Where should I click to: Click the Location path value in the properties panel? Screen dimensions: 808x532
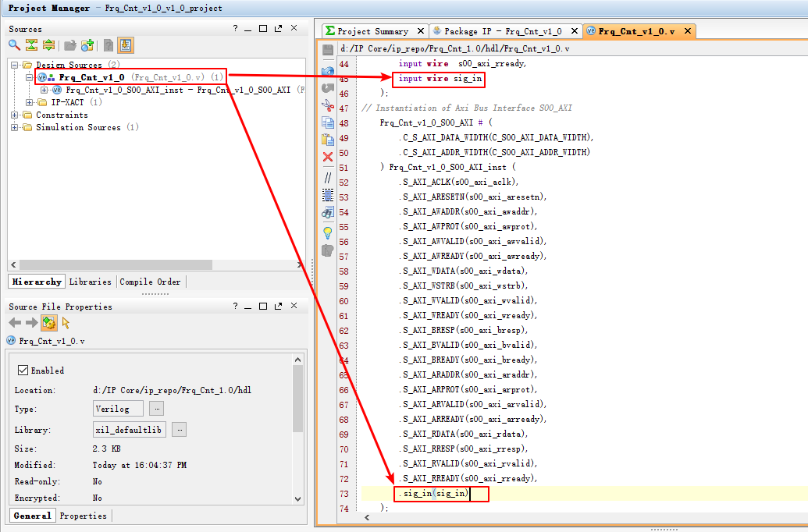tap(172, 390)
